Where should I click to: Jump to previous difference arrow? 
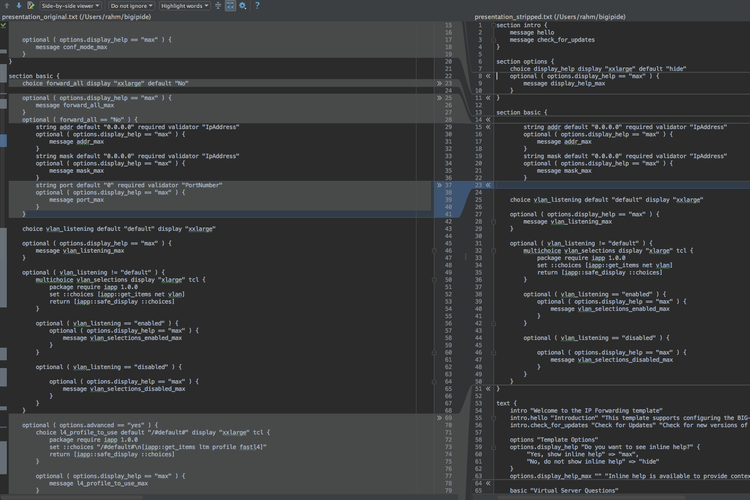click(5, 5)
